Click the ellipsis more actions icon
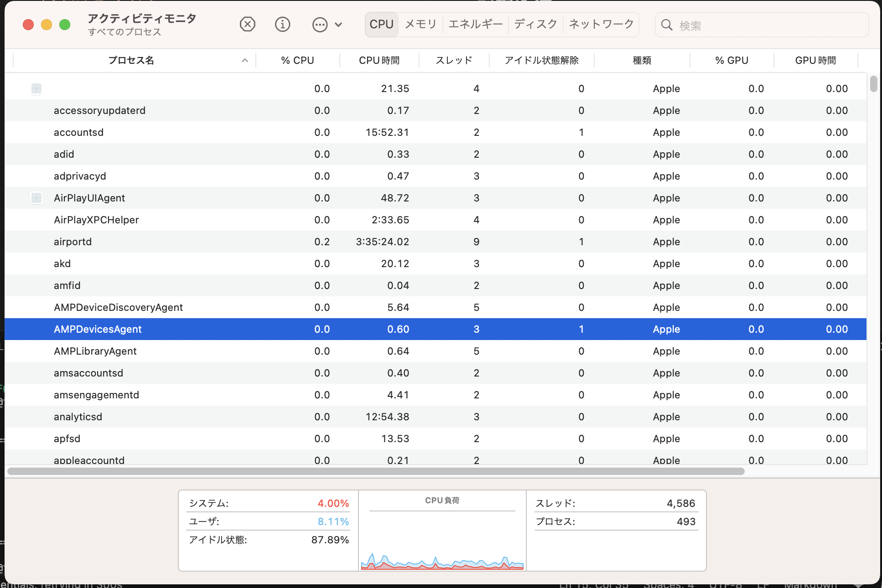Image resolution: width=882 pixels, height=588 pixels. click(x=320, y=25)
